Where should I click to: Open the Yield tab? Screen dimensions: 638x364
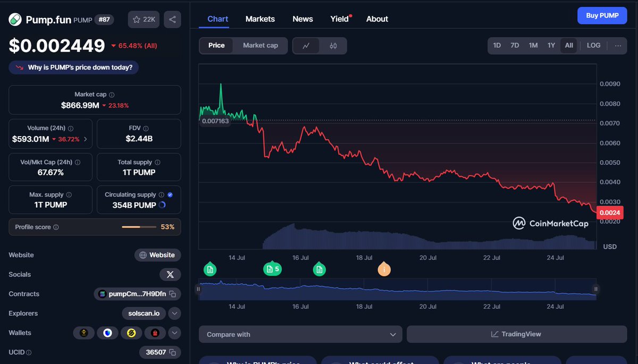[x=340, y=19]
